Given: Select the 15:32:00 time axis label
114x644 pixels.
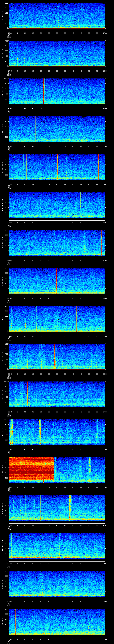Looking at the screenshot, I should pyautogui.click(x=9, y=639).
